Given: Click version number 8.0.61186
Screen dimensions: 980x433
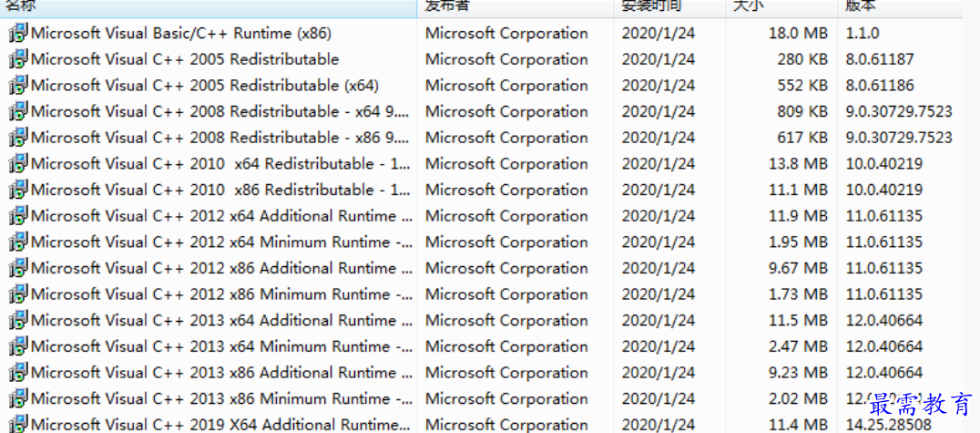Looking at the screenshot, I should [x=880, y=86].
